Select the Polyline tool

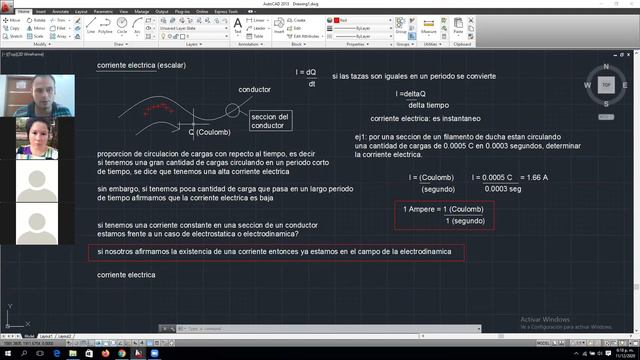coord(105,26)
